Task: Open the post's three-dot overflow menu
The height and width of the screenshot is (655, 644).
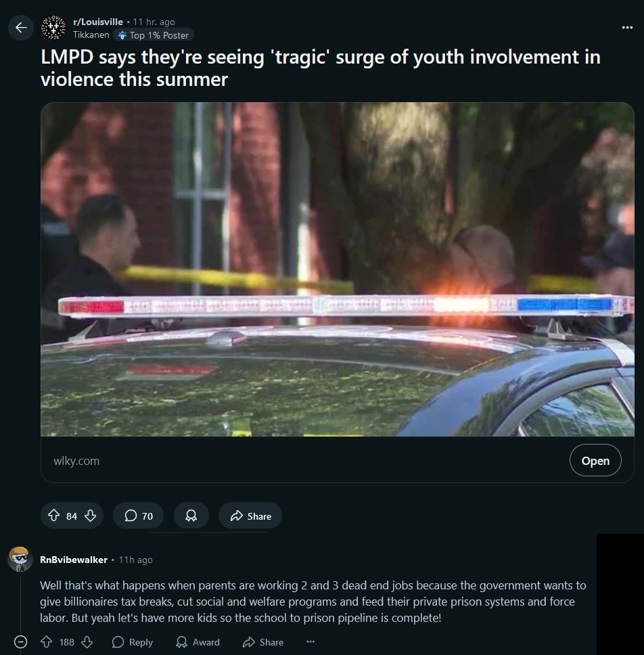Action: click(x=627, y=28)
